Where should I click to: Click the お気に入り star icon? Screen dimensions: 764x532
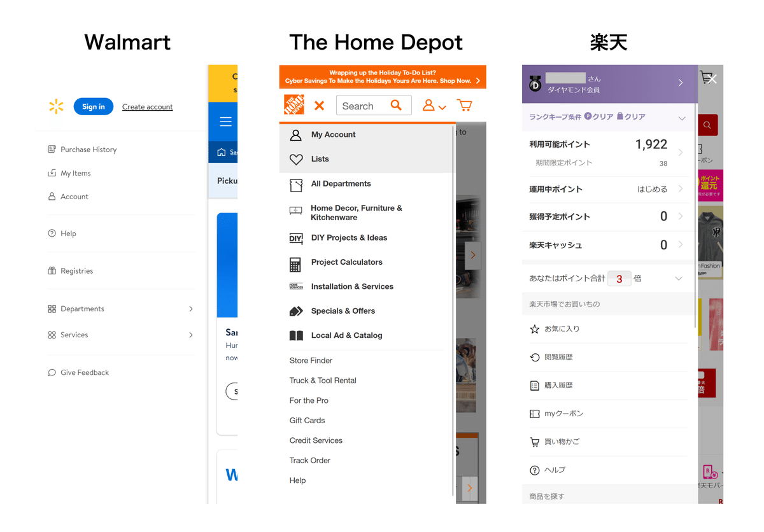point(535,329)
